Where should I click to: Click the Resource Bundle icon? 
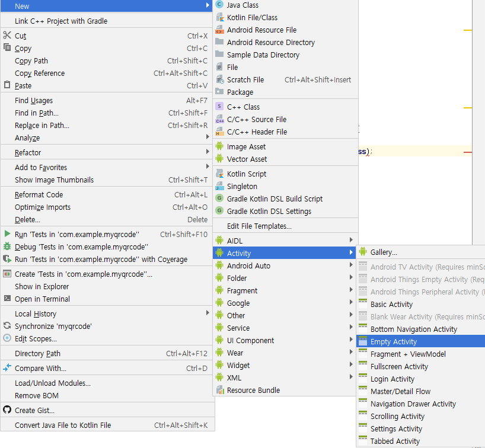[x=219, y=390]
